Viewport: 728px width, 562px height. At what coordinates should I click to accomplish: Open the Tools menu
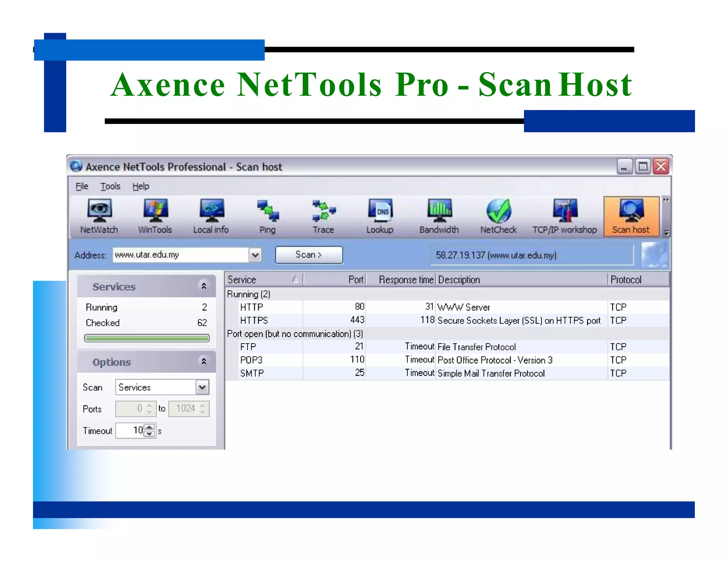110,186
